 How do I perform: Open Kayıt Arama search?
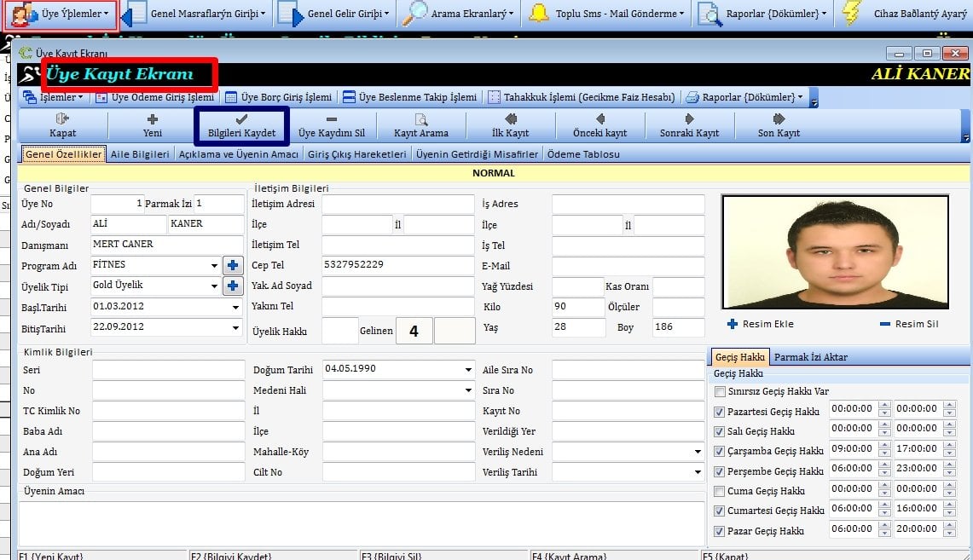420,126
